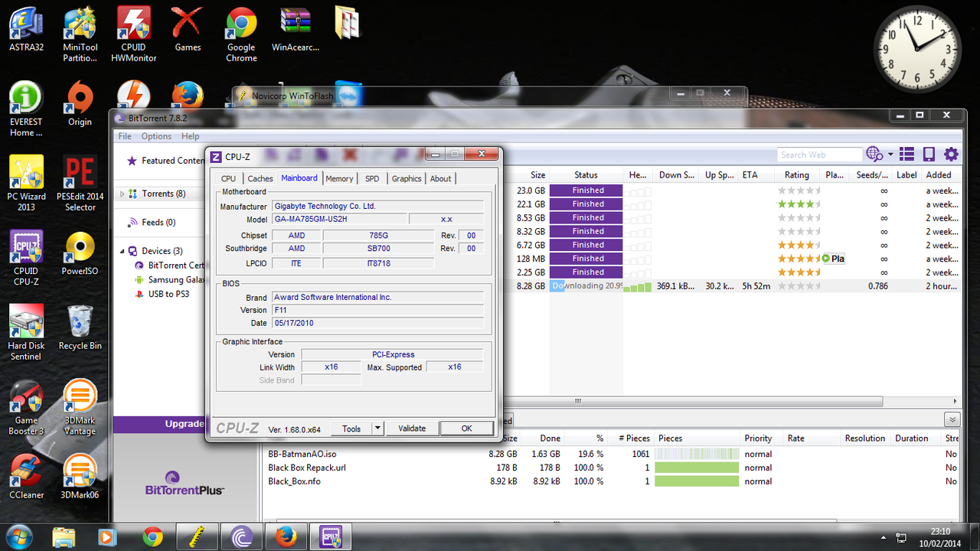This screenshot has height=551, width=980.
Task: Open Windows Explorer taskbar icon
Action: 64,536
